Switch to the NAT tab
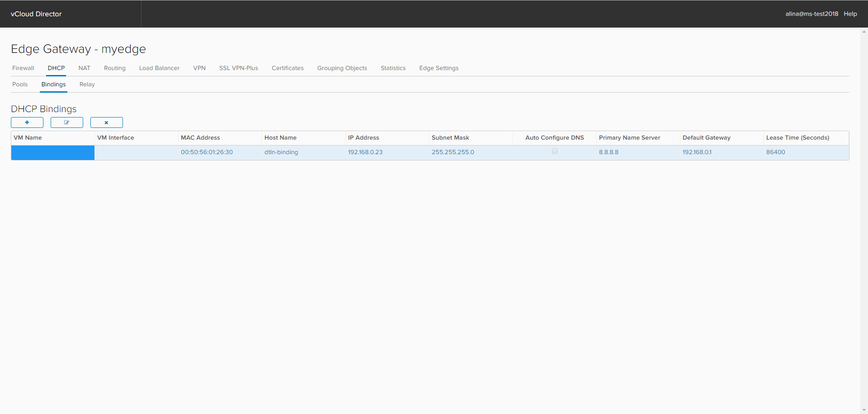 [x=84, y=68]
